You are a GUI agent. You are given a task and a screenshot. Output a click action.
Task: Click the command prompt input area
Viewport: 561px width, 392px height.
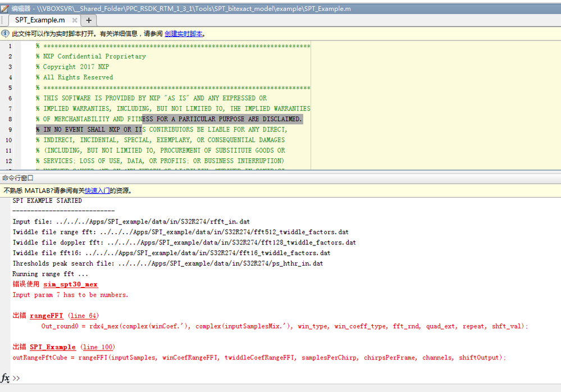286,378
